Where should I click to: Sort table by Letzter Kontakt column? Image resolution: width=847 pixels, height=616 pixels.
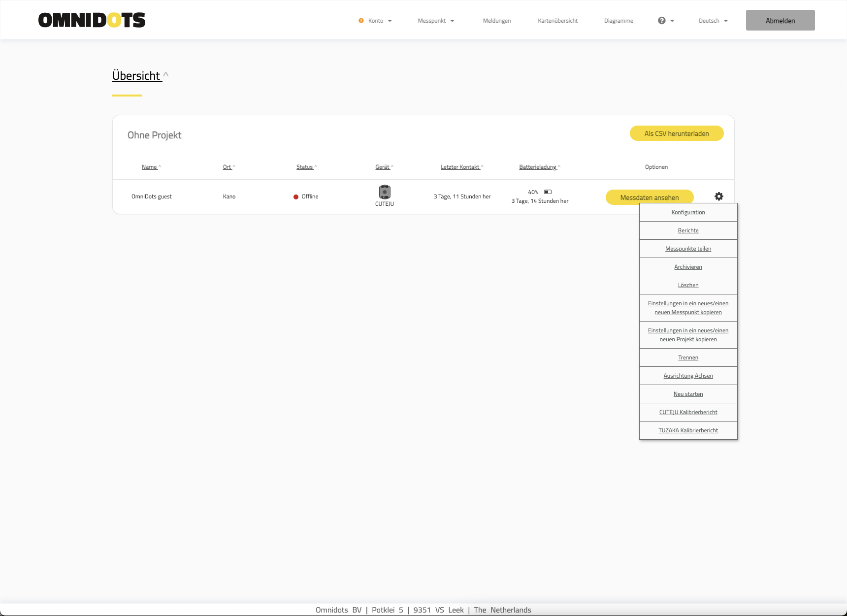click(460, 167)
